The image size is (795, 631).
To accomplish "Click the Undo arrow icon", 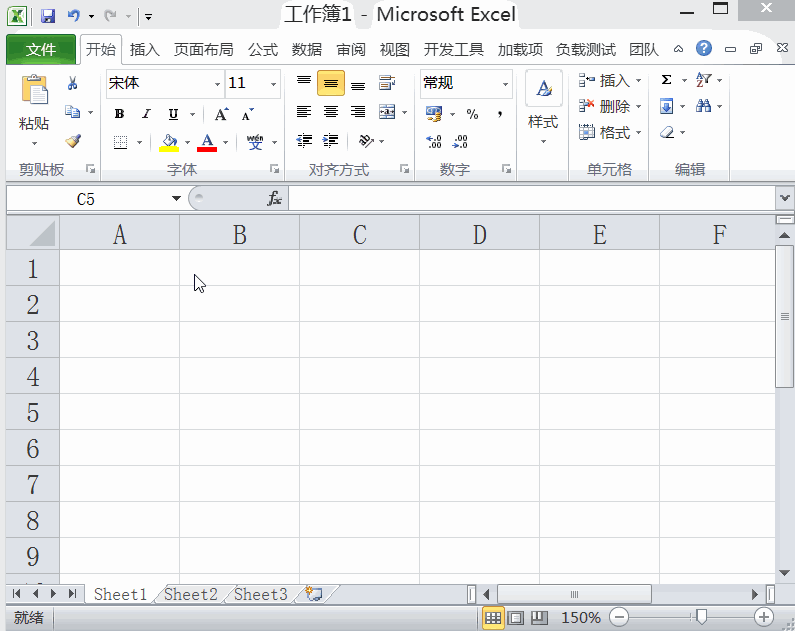I will click(x=74, y=16).
